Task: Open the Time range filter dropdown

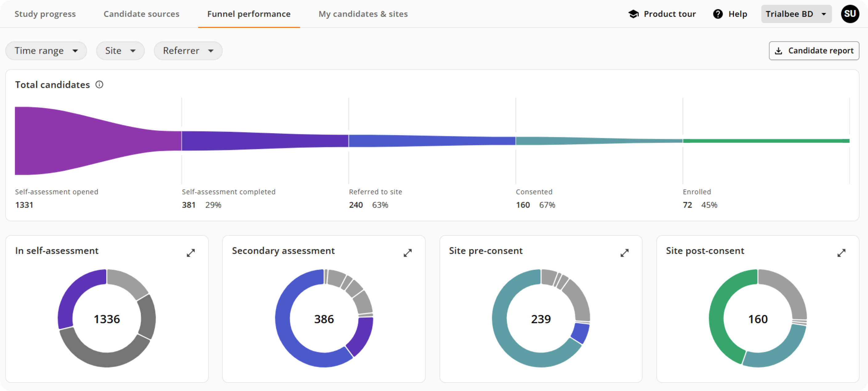Action: pyautogui.click(x=46, y=51)
